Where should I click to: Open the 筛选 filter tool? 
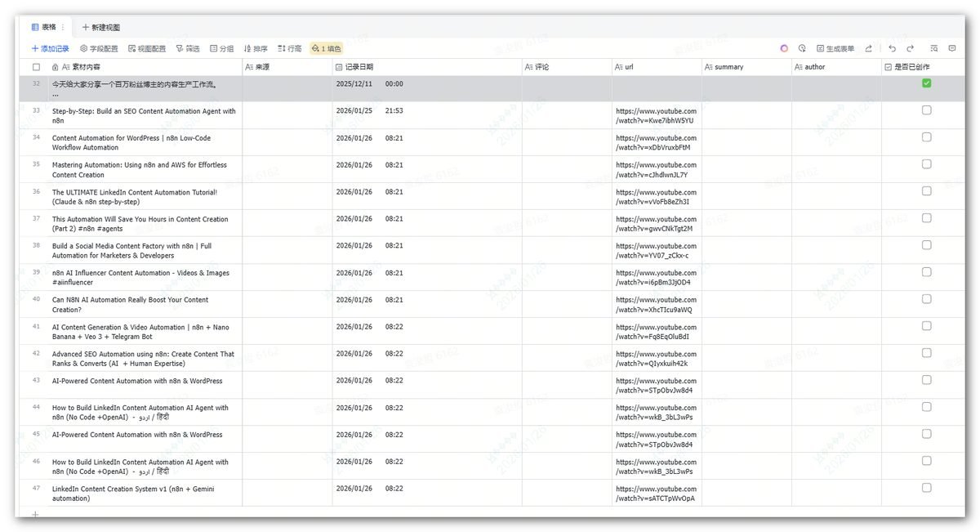tap(188, 49)
